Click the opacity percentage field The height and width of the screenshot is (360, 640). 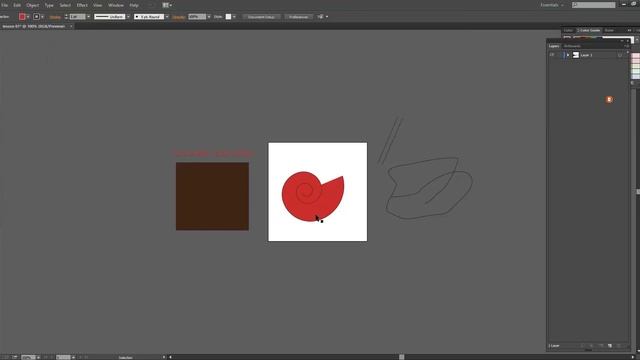(x=197, y=17)
